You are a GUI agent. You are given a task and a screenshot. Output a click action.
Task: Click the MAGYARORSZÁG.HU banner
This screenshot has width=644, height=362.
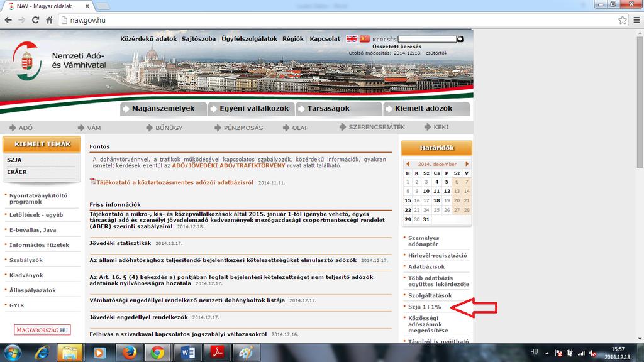pos(42,329)
